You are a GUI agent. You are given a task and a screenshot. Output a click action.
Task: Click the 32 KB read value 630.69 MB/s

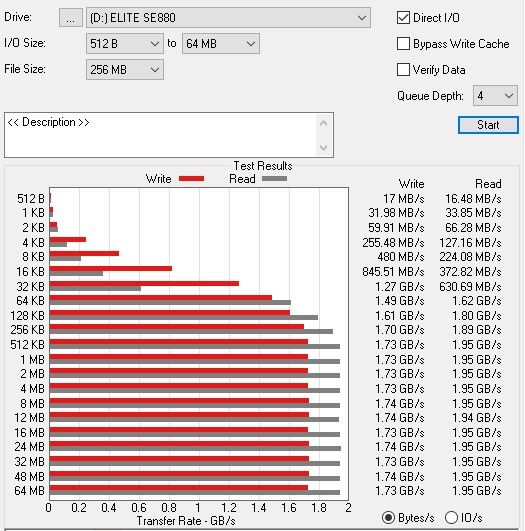[470, 287]
